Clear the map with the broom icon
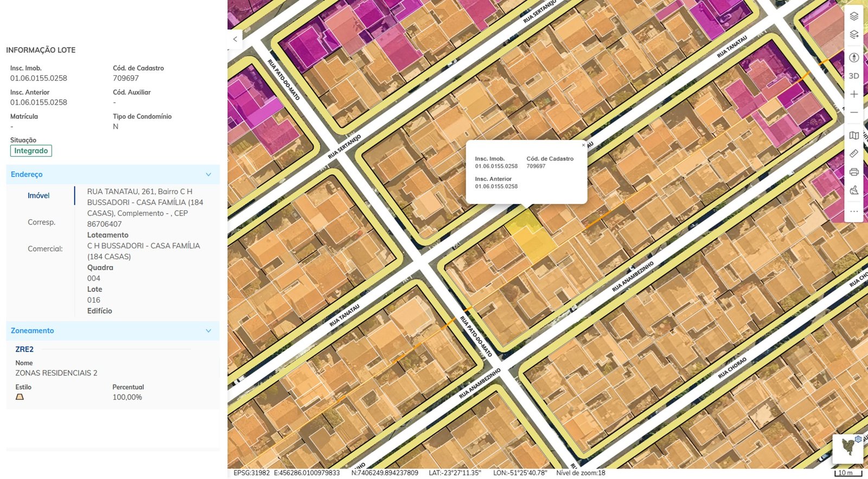Viewport: 868px width, 479px height. tap(854, 190)
